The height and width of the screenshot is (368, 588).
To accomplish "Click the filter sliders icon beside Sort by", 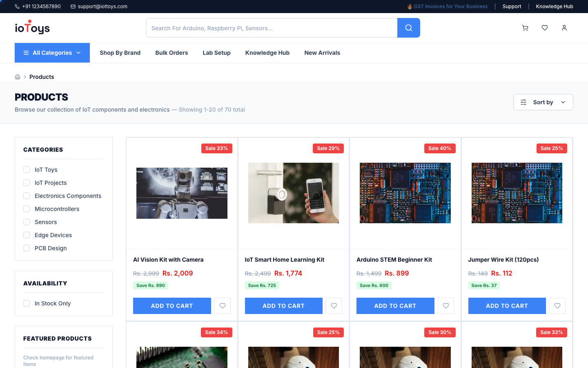I will click(523, 102).
